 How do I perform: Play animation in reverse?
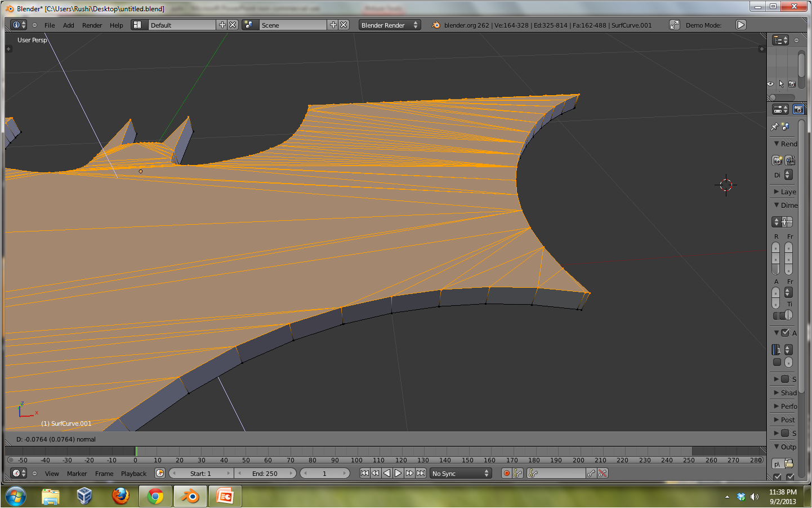tap(387, 473)
